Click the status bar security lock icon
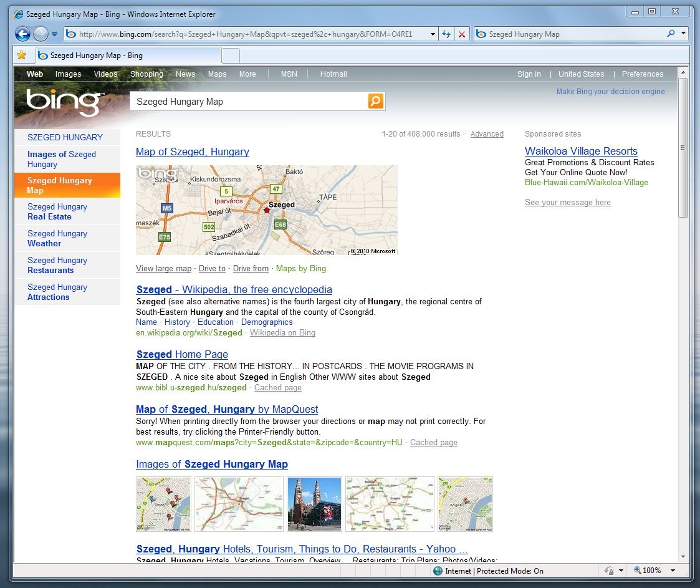700x588 pixels. [x=609, y=571]
